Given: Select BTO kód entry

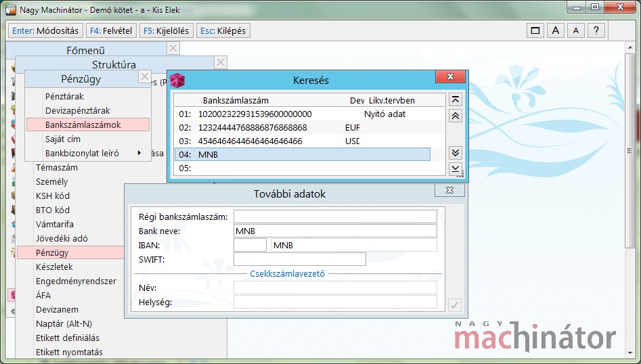Looking at the screenshot, I should (x=53, y=210).
